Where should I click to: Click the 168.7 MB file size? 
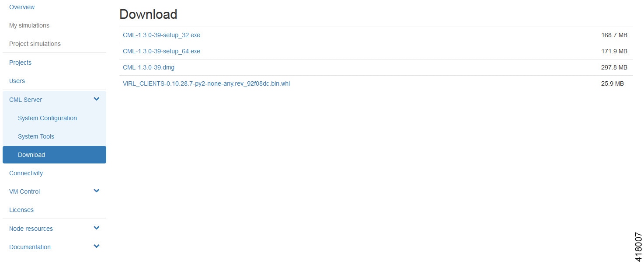pyautogui.click(x=614, y=35)
